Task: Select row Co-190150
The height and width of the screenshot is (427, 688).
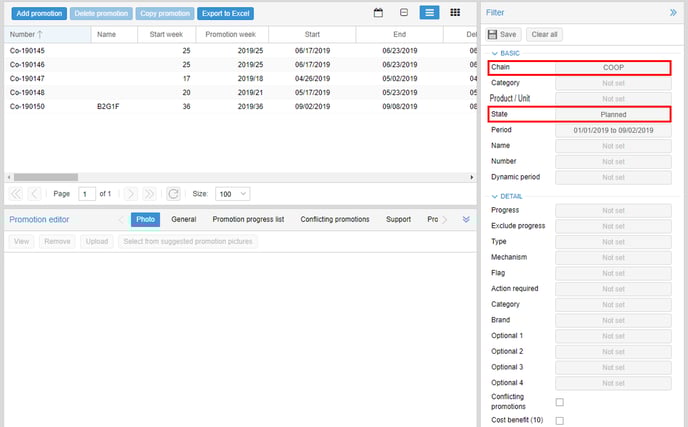Action: click(x=240, y=107)
